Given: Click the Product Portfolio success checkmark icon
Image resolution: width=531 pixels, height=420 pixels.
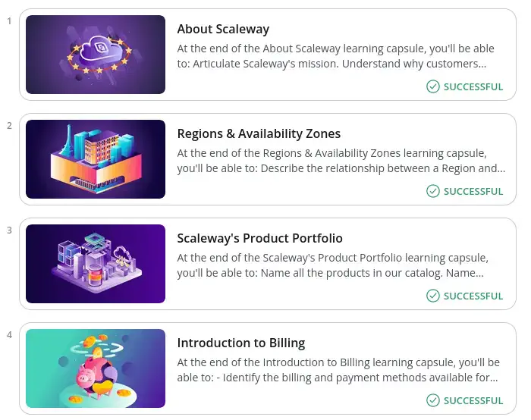Looking at the screenshot, I should click(x=433, y=296).
